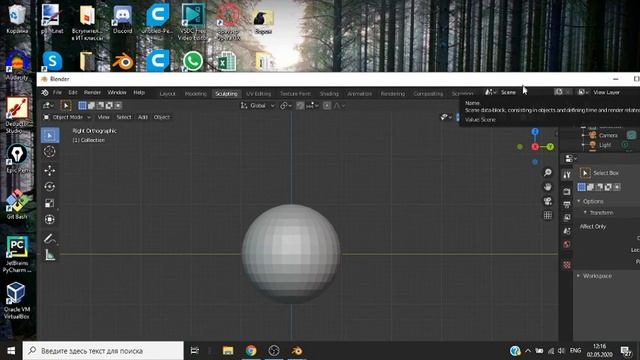640x360 pixels.
Task: Open the Render properties tab
Action: tap(567, 191)
